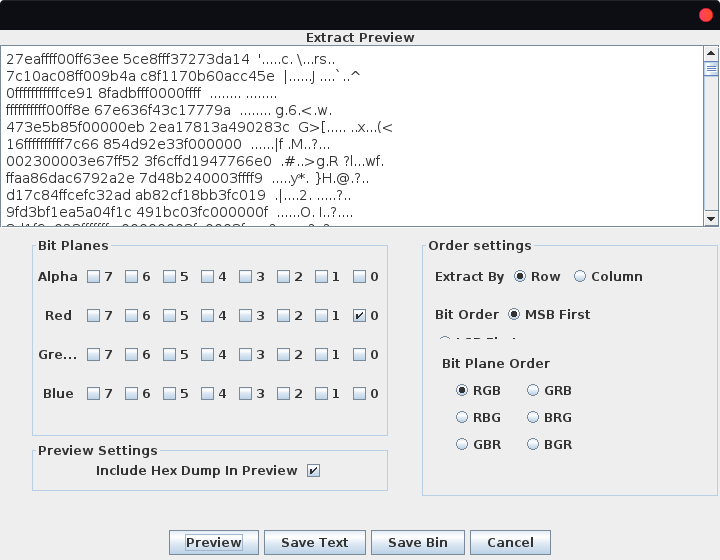
Task: Tick Green bit plane 2
Action: pyautogui.click(x=284, y=354)
